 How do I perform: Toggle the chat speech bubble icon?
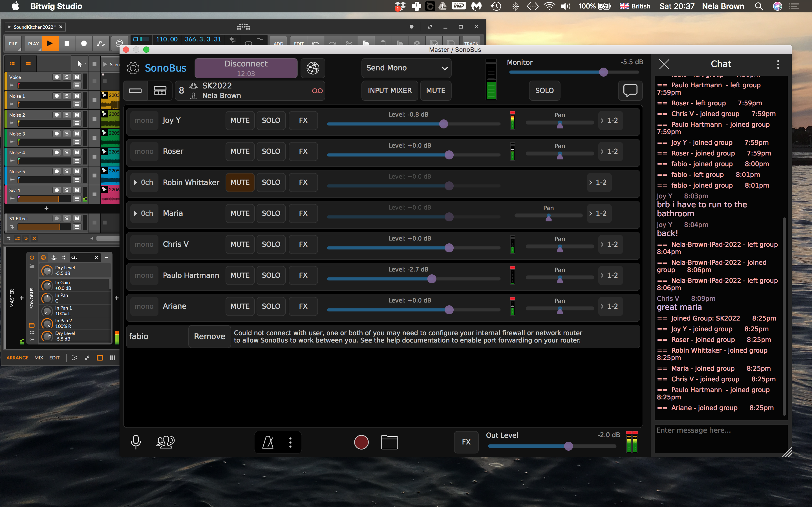tap(630, 90)
